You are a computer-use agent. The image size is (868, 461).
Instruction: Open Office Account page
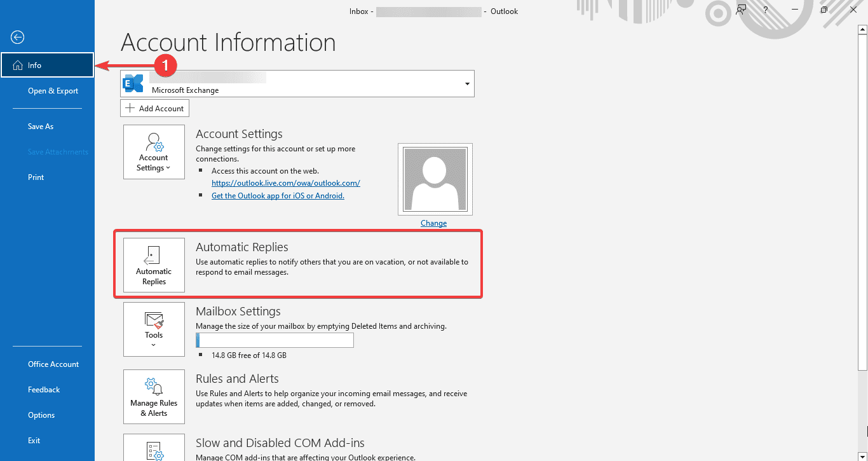(x=53, y=364)
